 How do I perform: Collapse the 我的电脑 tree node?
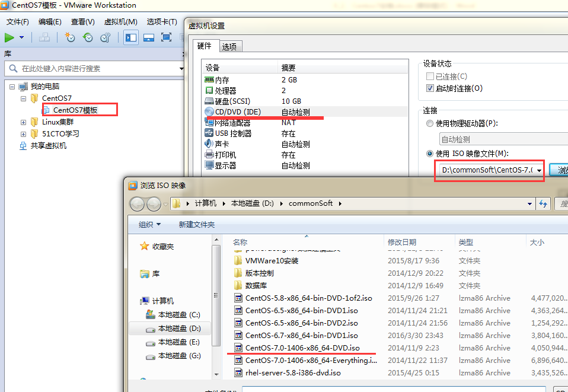click(12, 87)
